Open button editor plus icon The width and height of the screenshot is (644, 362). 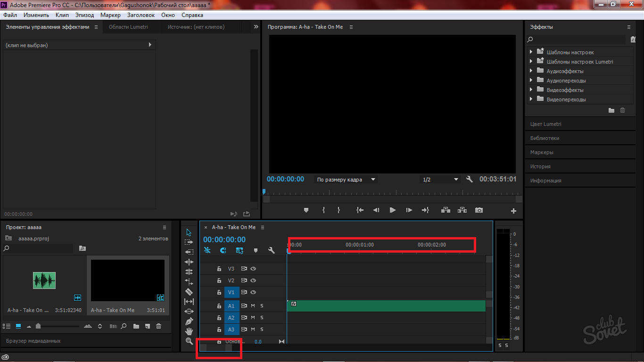(x=513, y=211)
